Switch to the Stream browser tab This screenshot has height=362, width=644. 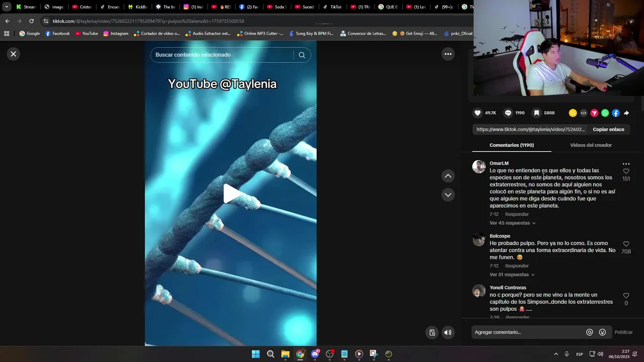pos(25,7)
